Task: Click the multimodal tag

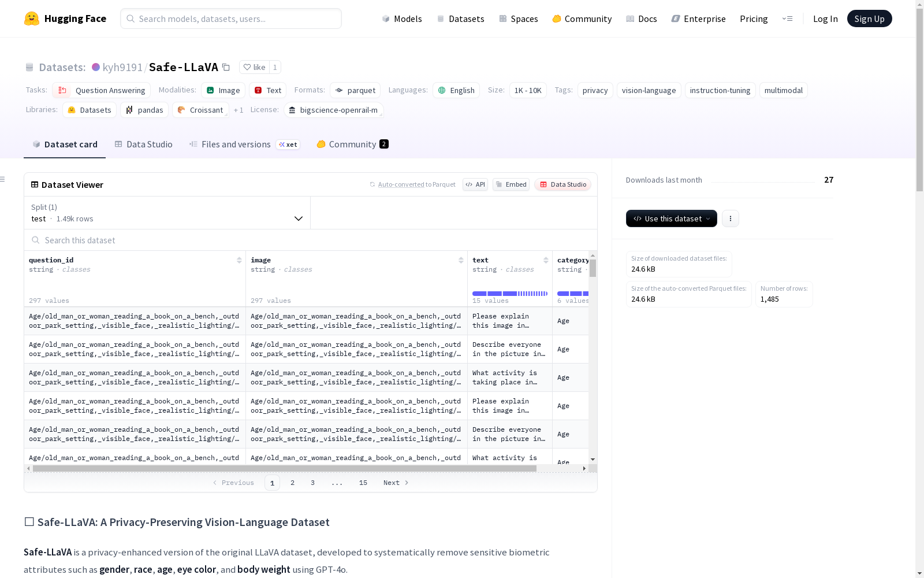Action: pos(784,90)
